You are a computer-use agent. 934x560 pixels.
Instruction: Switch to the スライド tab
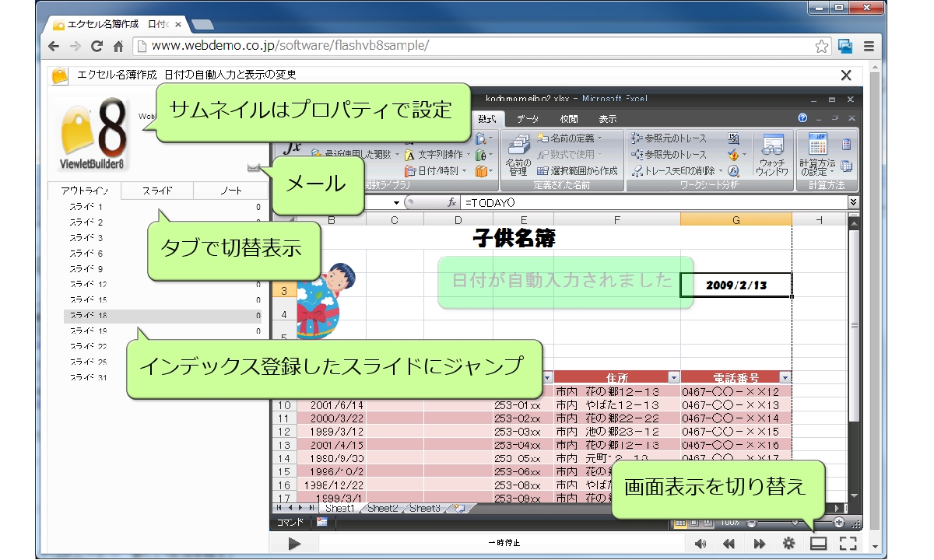[x=157, y=191]
